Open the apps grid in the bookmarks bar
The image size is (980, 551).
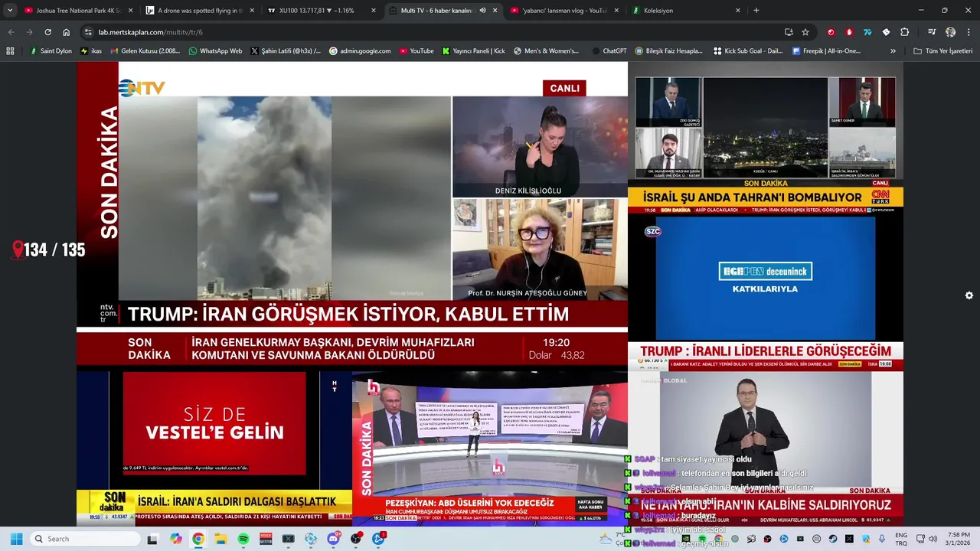(10, 51)
